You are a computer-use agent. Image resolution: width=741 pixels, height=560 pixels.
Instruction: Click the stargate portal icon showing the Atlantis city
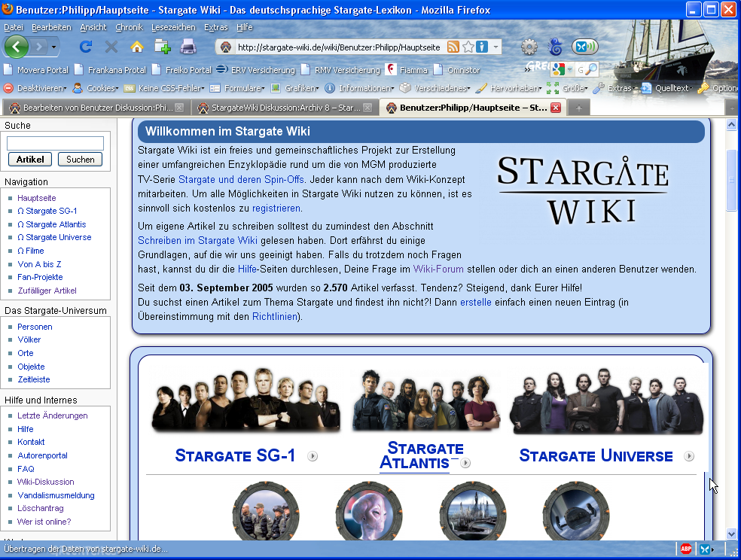(472, 510)
